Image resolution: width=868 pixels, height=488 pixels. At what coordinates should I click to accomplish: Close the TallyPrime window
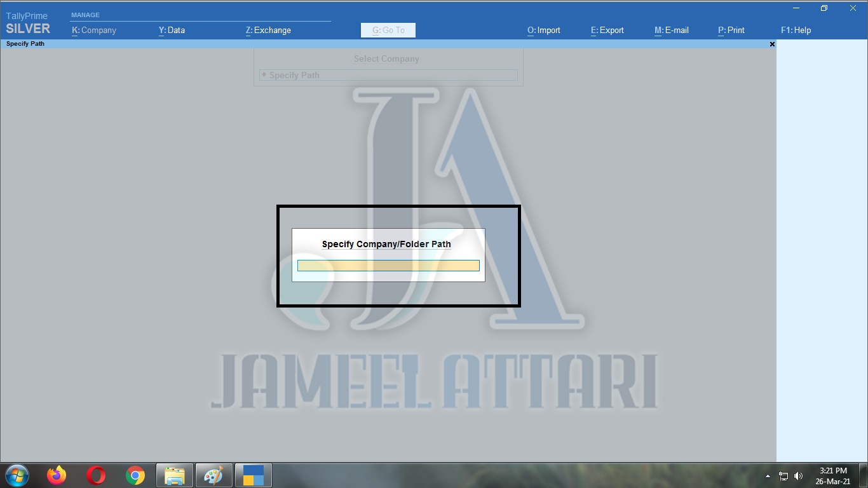click(x=853, y=8)
